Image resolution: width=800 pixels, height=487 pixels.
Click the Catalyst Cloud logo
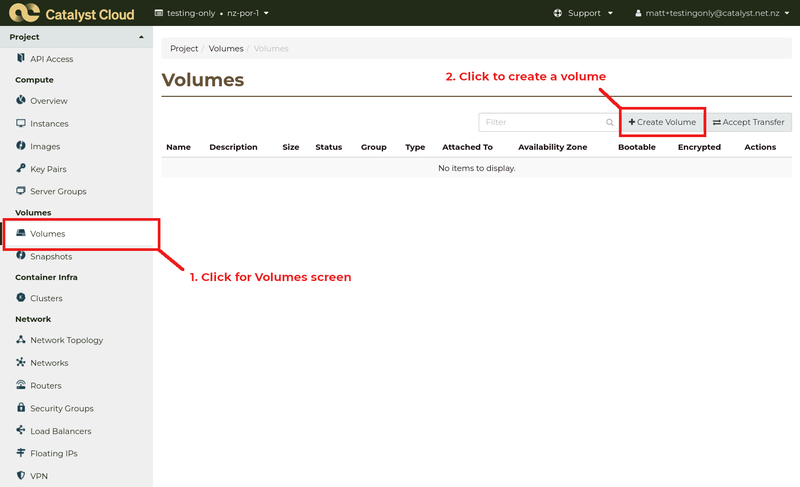(72, 13)
